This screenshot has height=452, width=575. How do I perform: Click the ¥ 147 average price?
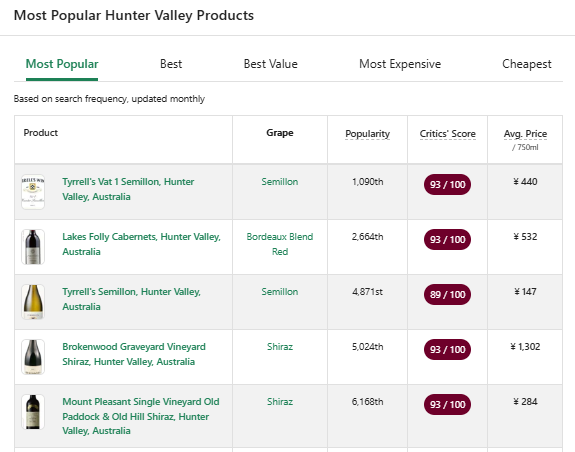(525, 292)
